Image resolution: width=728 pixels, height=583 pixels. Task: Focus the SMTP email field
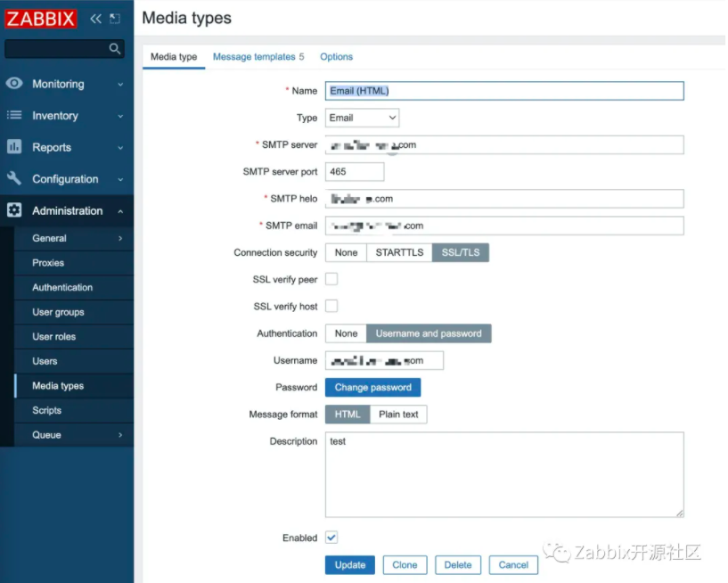[504, 226]
